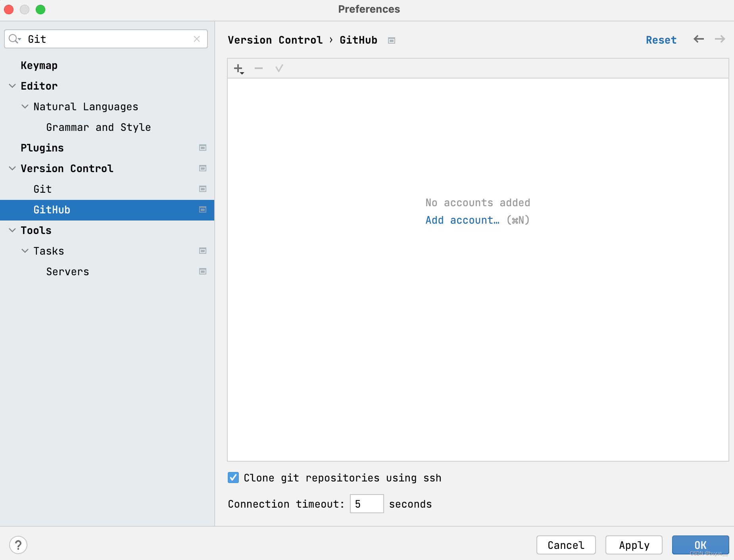Collapse the Tools section
Viewport: 734px width, 560px height.
tap(12, 230)
